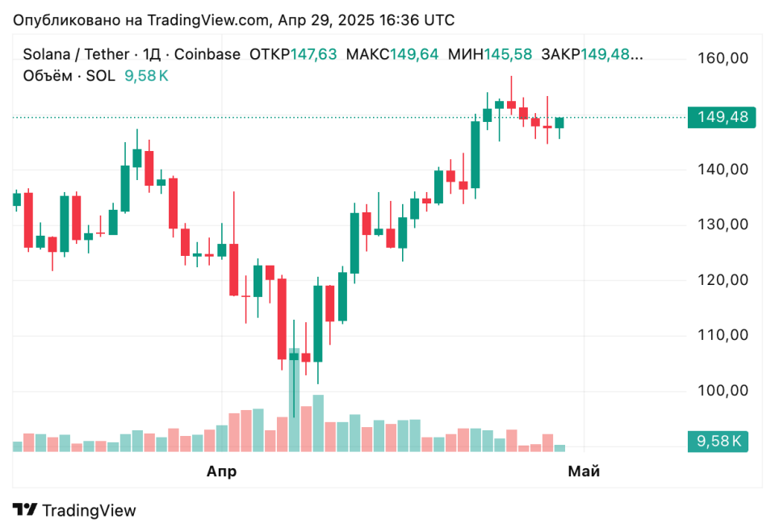Click the 120,00 price axis label
775x532 pixels.
723,280
